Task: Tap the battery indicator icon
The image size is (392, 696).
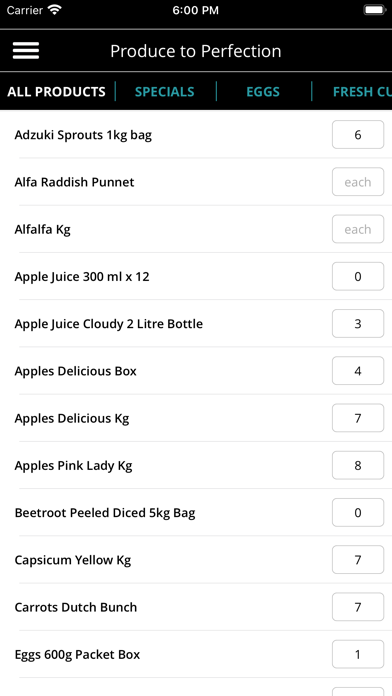Action: click(x=374, y=10)
